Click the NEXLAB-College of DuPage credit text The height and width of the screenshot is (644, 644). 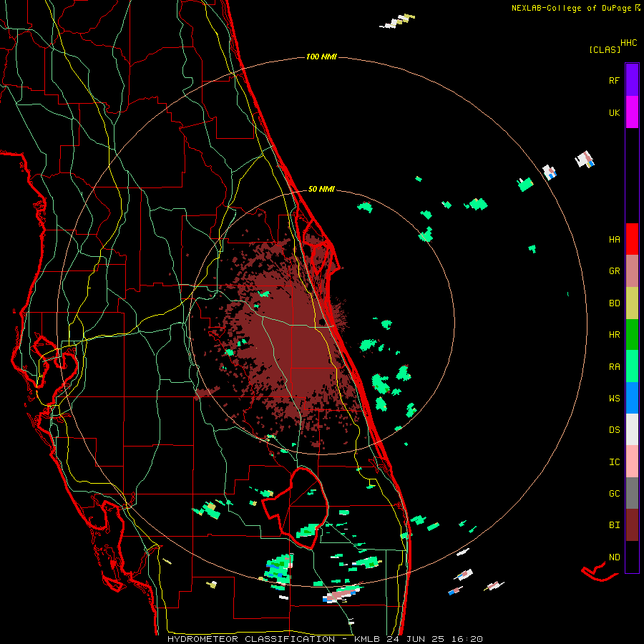571,8
